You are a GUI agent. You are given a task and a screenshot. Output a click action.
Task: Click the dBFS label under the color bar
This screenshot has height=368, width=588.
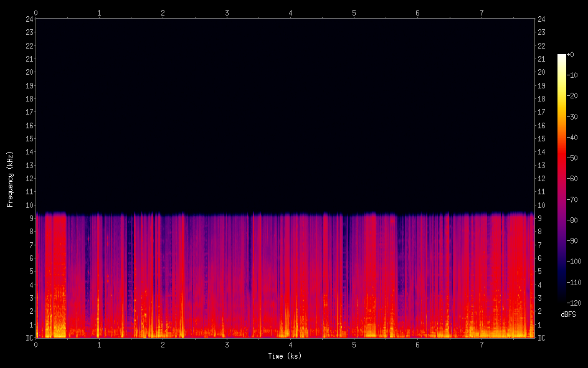(568, 314)
